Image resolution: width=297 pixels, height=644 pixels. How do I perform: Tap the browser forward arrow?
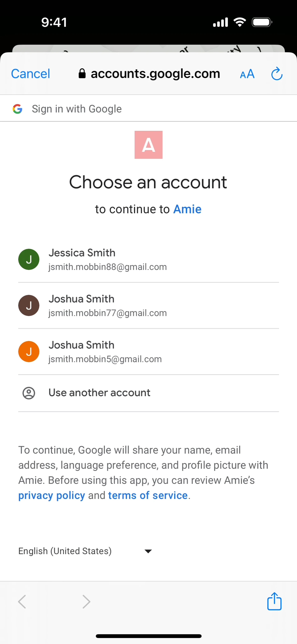(86, 602)
